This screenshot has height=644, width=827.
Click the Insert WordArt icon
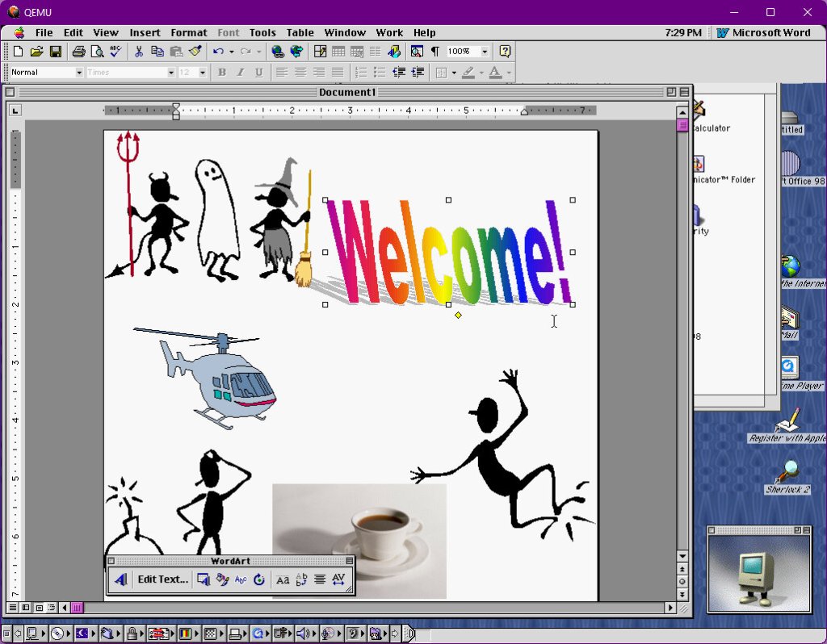click(x=120, y=579)
